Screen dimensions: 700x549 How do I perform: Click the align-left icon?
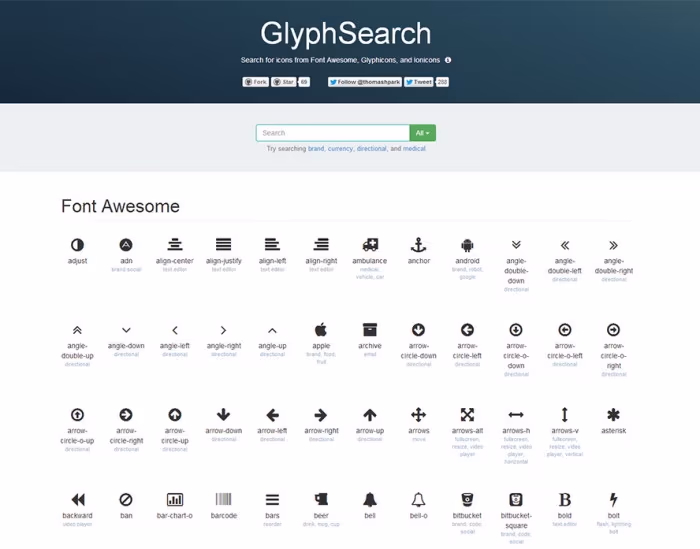click(272, 245)
